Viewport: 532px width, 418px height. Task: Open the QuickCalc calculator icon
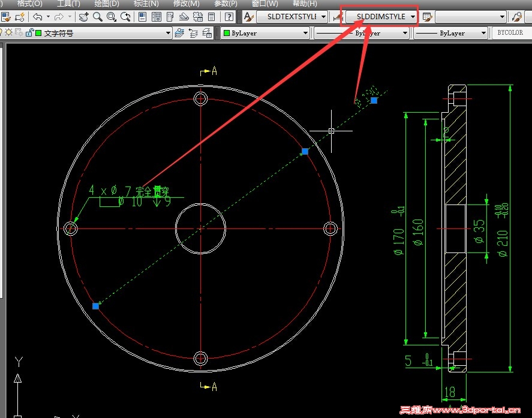[x=211, y=17]
